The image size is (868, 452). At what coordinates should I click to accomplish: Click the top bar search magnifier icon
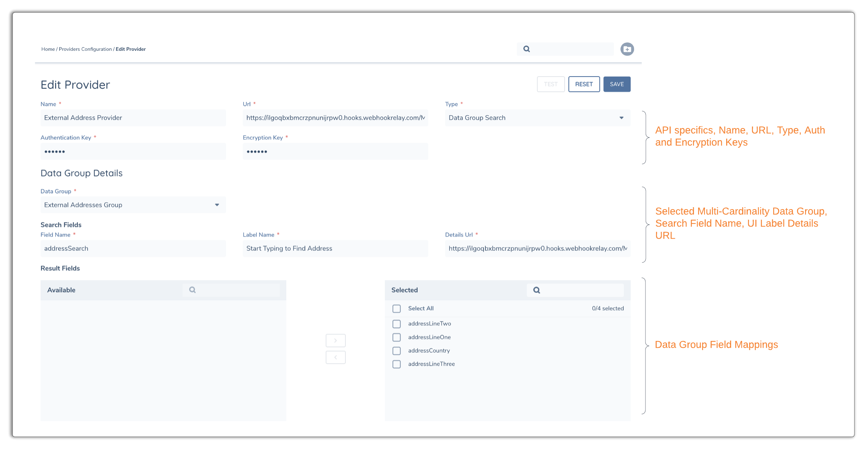[526, 49]
